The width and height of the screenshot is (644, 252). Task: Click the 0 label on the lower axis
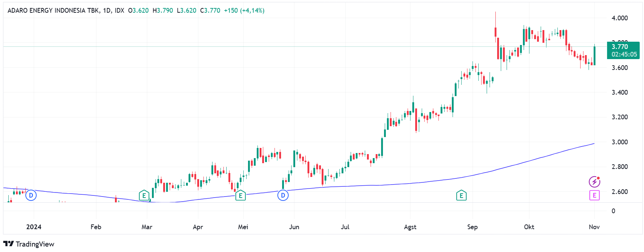tap(613, 211)
